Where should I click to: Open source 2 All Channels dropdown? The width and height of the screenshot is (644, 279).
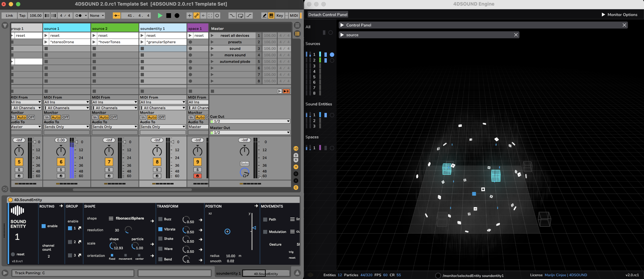tap(115, 108)
